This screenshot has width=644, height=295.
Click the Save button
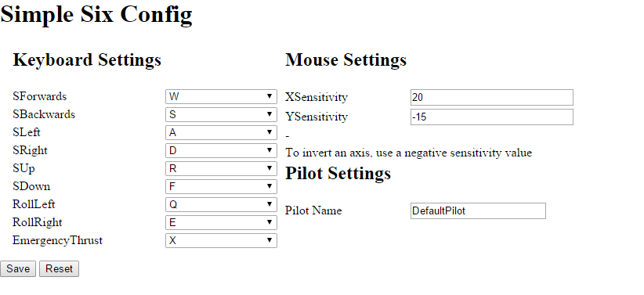click(x=18, y=268)
